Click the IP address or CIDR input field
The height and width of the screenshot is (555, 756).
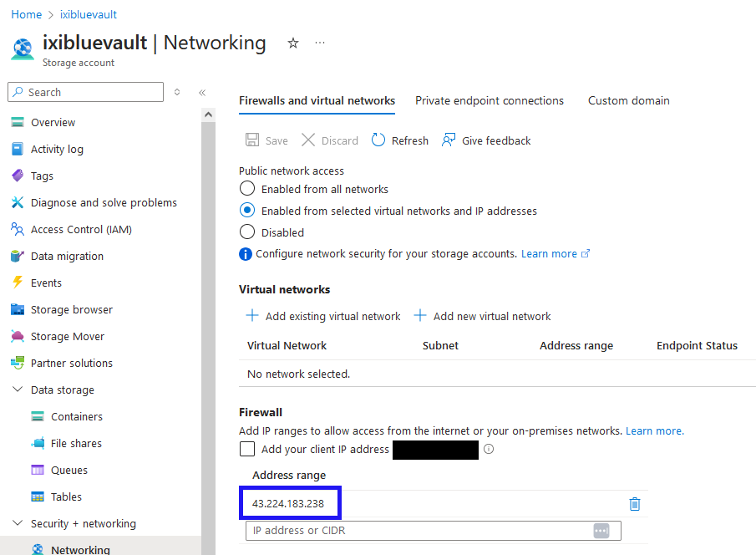[x=418, y=531]
